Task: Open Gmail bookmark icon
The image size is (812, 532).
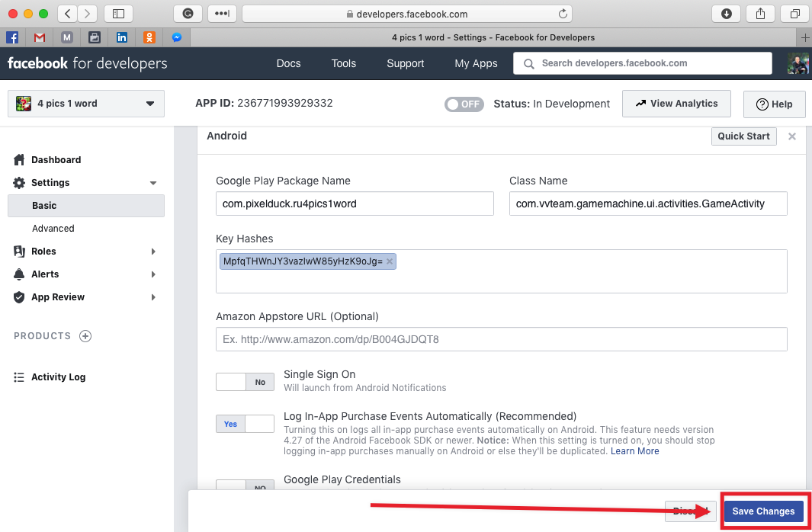Action: [40, 37]
